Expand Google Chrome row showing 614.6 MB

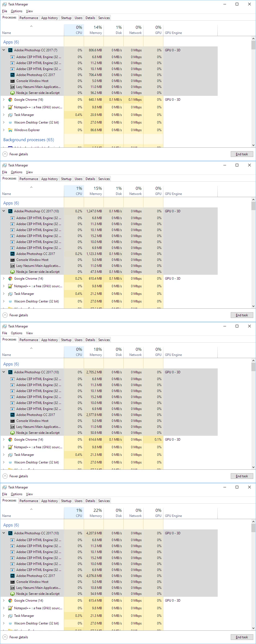4,440
